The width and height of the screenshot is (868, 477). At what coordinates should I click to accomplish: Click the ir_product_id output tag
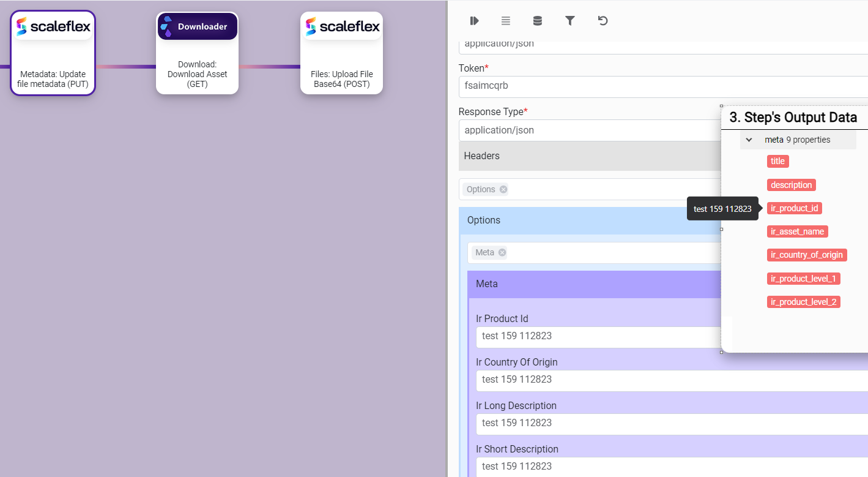coord(794,208)
